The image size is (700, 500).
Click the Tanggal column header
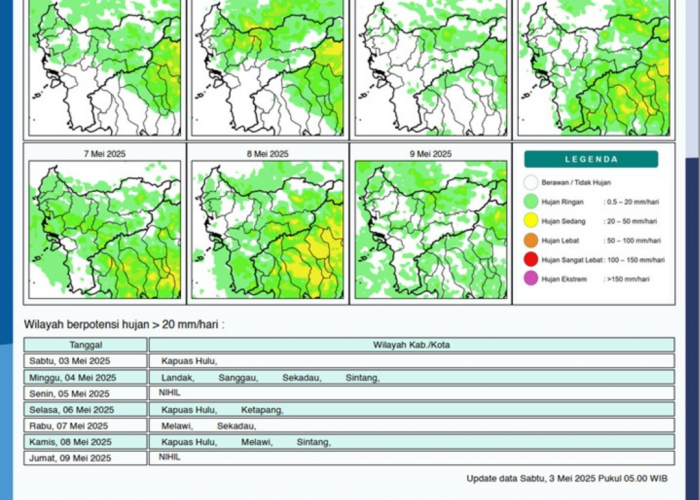coord(86,345)
